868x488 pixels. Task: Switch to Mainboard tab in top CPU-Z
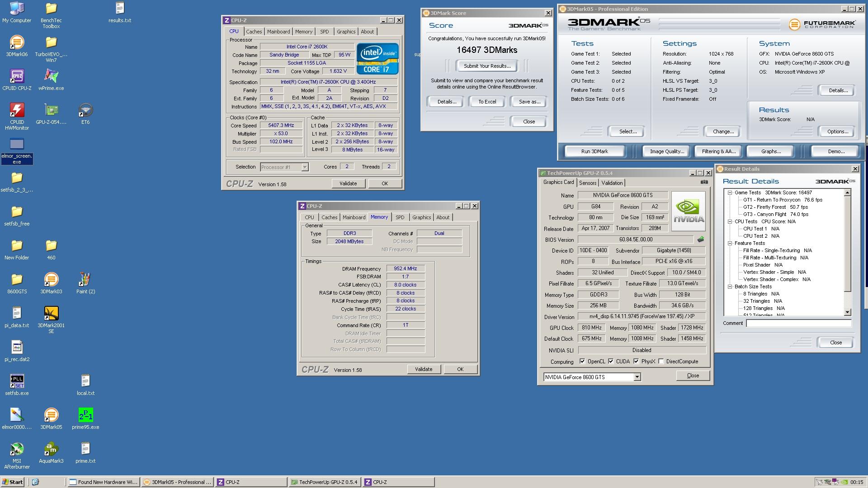point(278,32)
